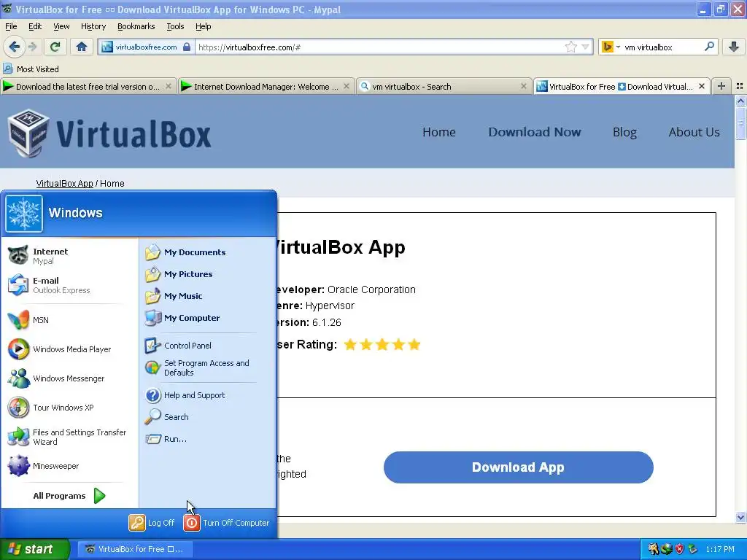Open Windows Media Player
Screen dimensions: 747x560
(x=71, y=349)
